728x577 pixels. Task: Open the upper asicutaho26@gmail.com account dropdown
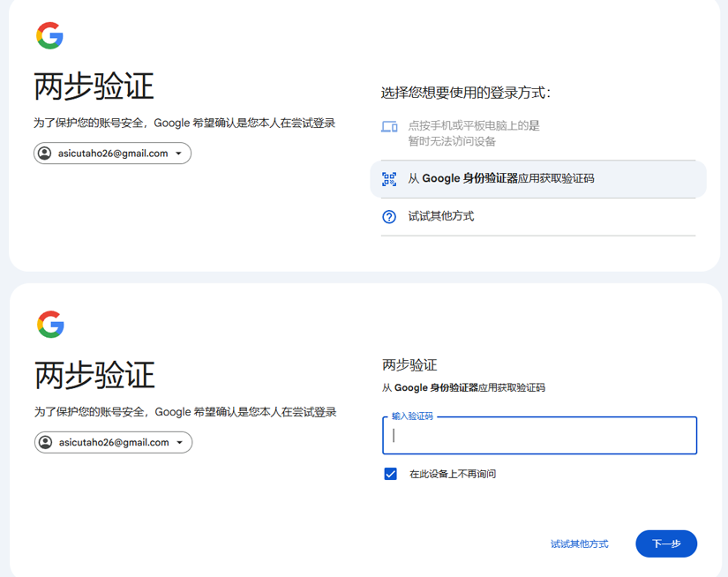point(112,154)
